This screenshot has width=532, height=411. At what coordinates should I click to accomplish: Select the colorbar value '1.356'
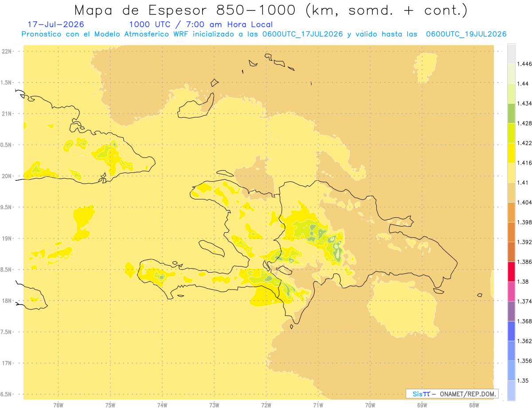pyautogui.click(x=524, y=361)
